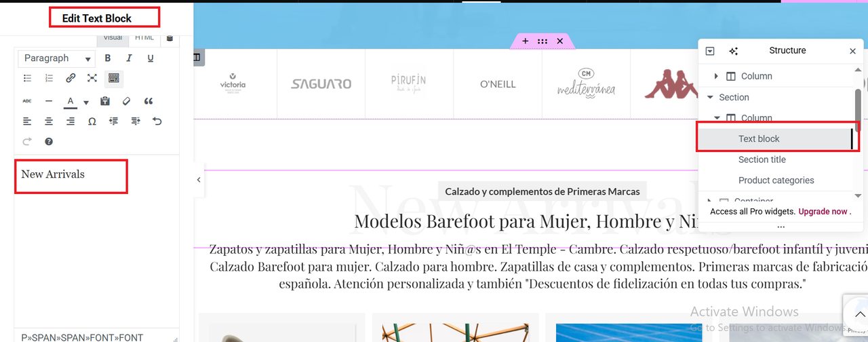This screenshot has width=868, height=342.
Task: Open the Structure panel ellipsis menu
Action: pos(781,227)
